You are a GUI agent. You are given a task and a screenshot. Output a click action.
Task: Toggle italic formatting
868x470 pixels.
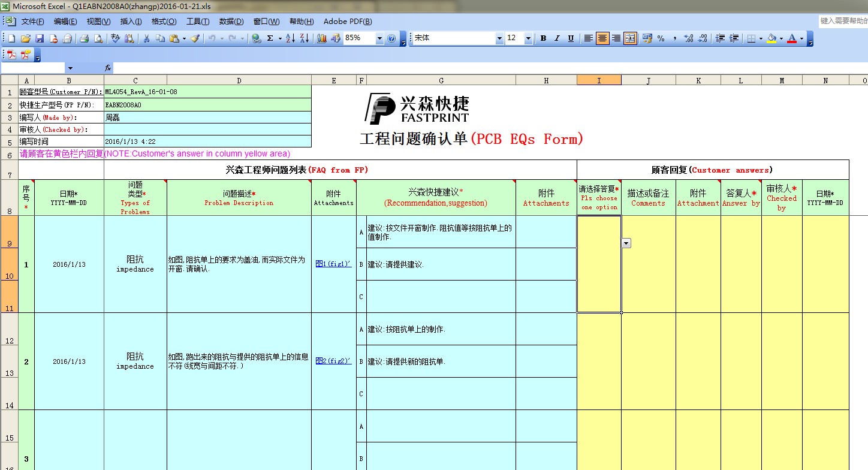tap(557, 38)
